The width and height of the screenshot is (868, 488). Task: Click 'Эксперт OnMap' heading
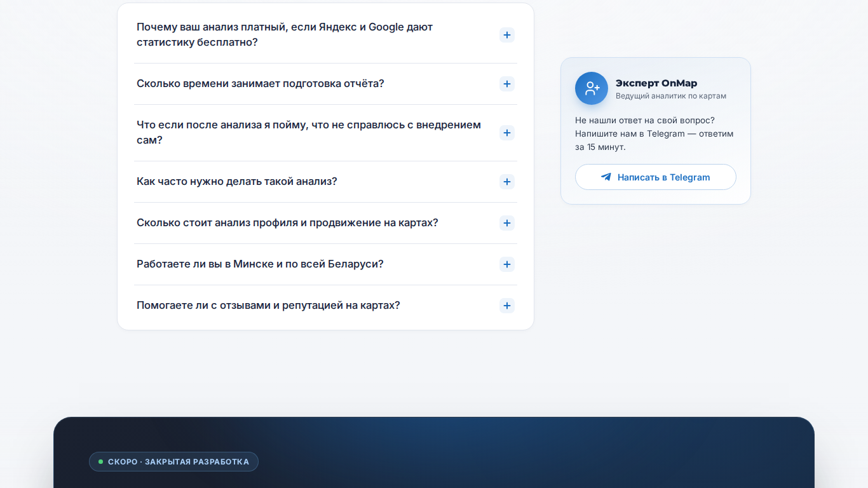pyautogui.click(x=656, y=83)
